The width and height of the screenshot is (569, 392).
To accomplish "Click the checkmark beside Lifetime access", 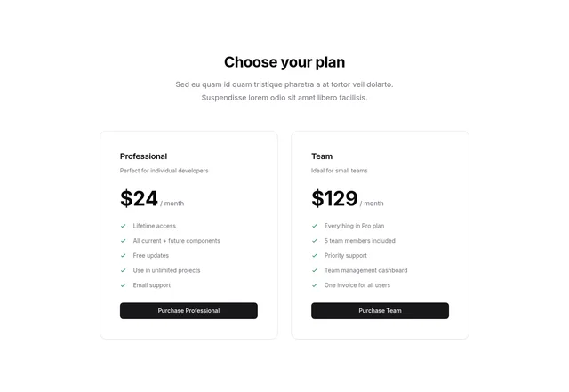I will (x=124, y=226).
